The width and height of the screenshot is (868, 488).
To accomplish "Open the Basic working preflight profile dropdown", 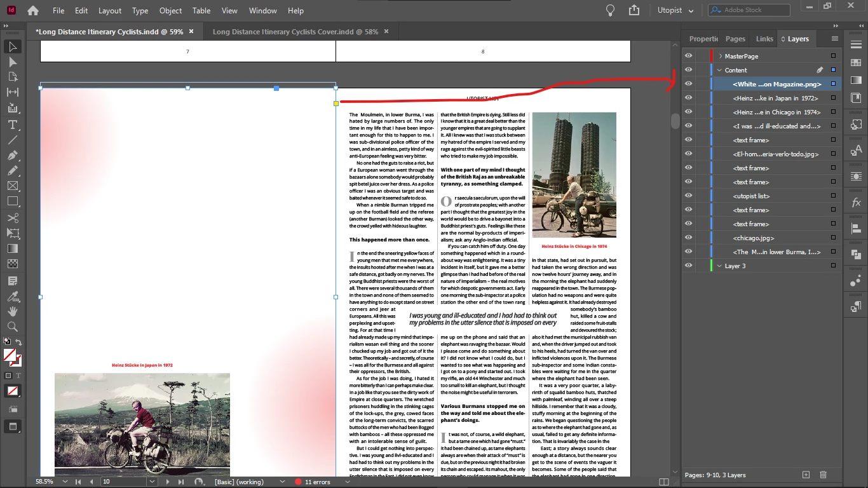I will click(282, 482).
